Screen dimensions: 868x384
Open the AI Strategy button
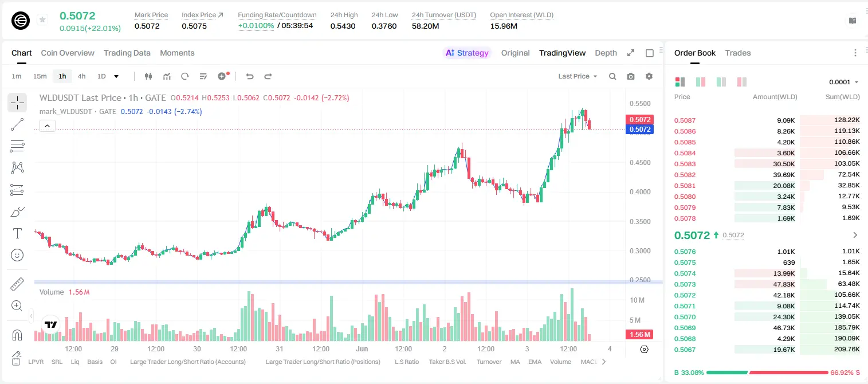click(x=467, y=53)
